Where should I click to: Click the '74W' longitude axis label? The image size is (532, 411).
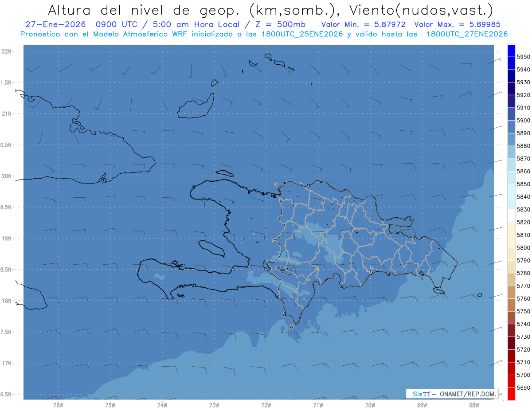click(x=162, y=405)
